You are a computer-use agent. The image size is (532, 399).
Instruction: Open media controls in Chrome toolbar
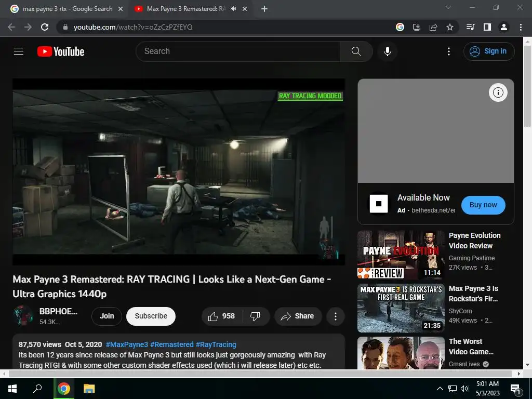[x=470, y=27]
